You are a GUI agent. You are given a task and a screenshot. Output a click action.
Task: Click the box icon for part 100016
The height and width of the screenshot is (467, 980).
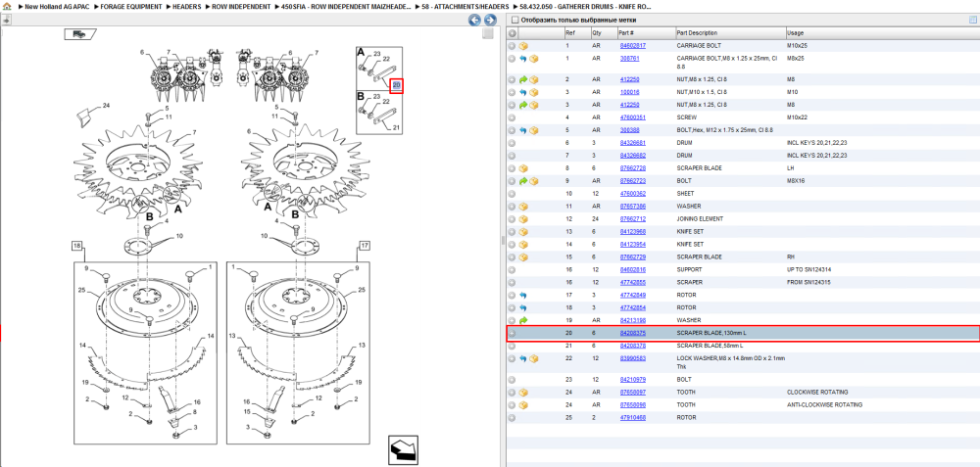pos(534,92)
